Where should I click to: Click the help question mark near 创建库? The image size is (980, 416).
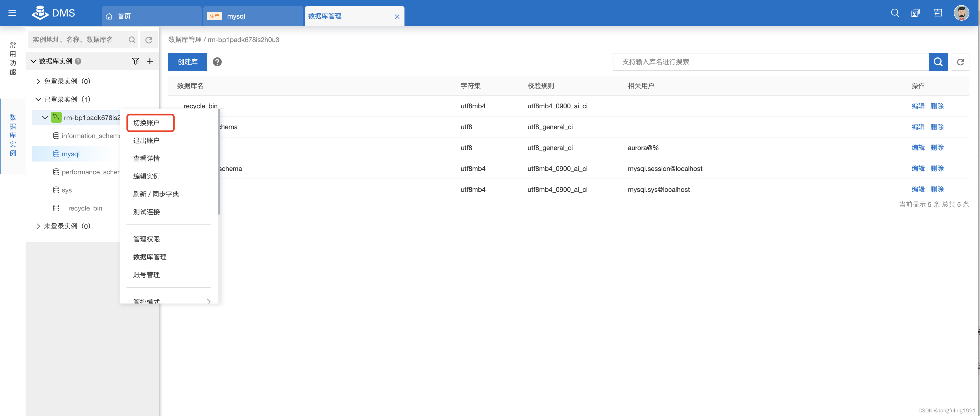(217, 62)
